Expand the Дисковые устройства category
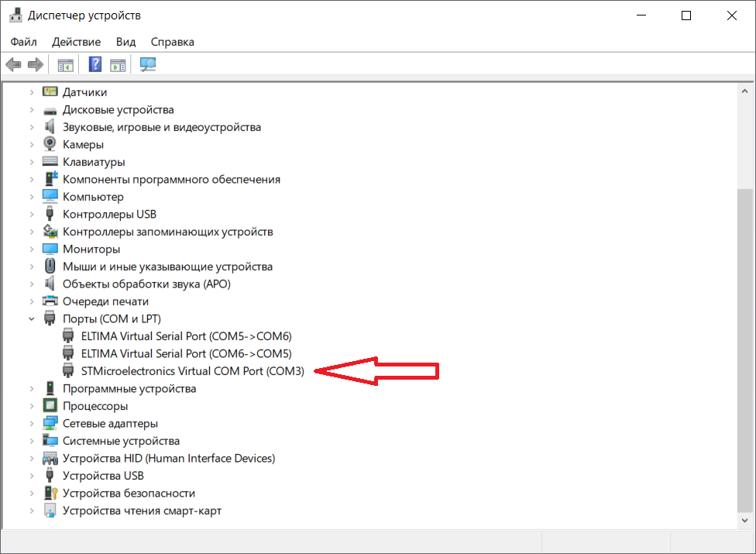This screenshot has height=554, width=756. pos(32,109)
